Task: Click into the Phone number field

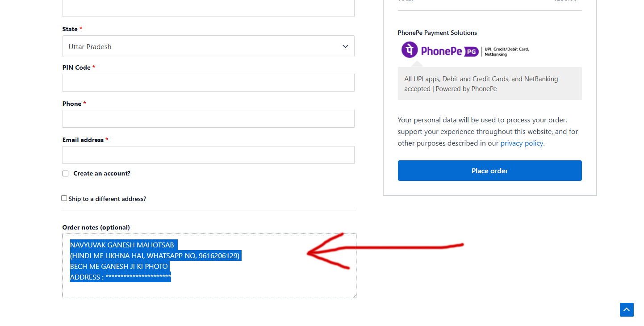Action: [x=208, y=119]
